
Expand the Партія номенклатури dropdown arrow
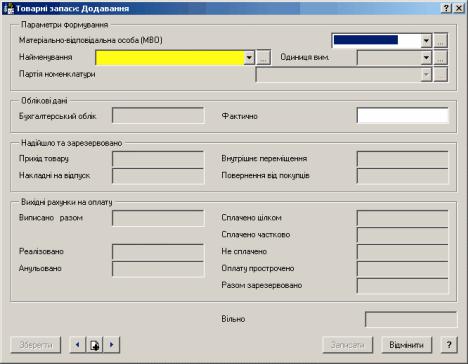426,74
